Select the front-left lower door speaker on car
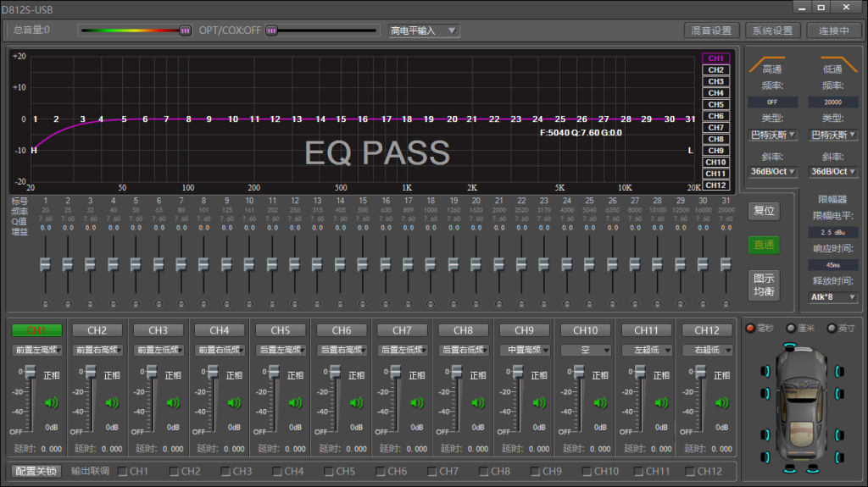The image size is (868, 487). tap(765, 394)
